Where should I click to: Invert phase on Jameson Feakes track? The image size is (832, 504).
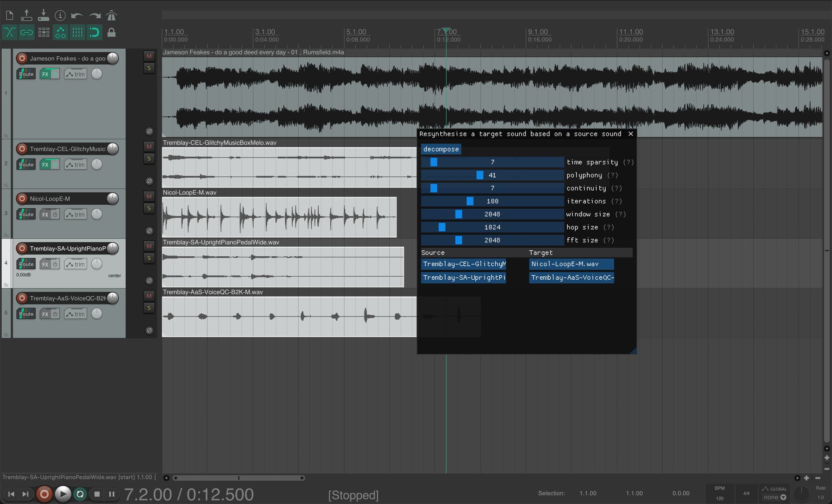point(149,131)
